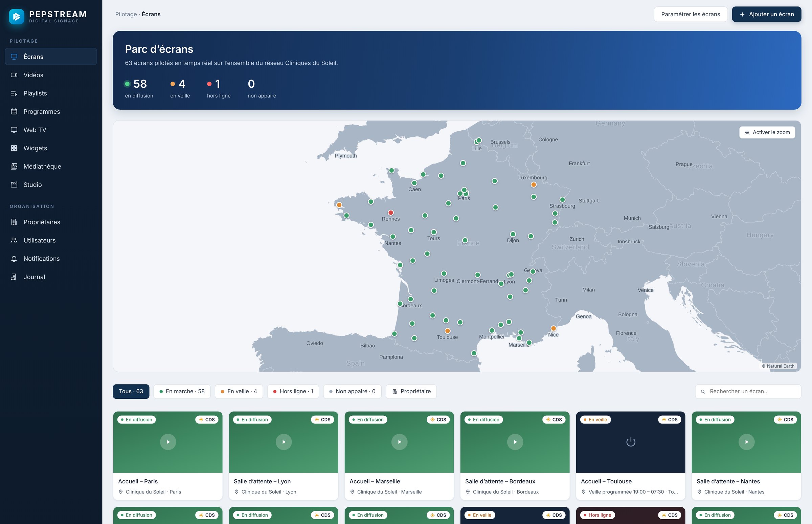
Task: Click the CDS badge on Accueil – Paris card
Action: pos(207,419)
